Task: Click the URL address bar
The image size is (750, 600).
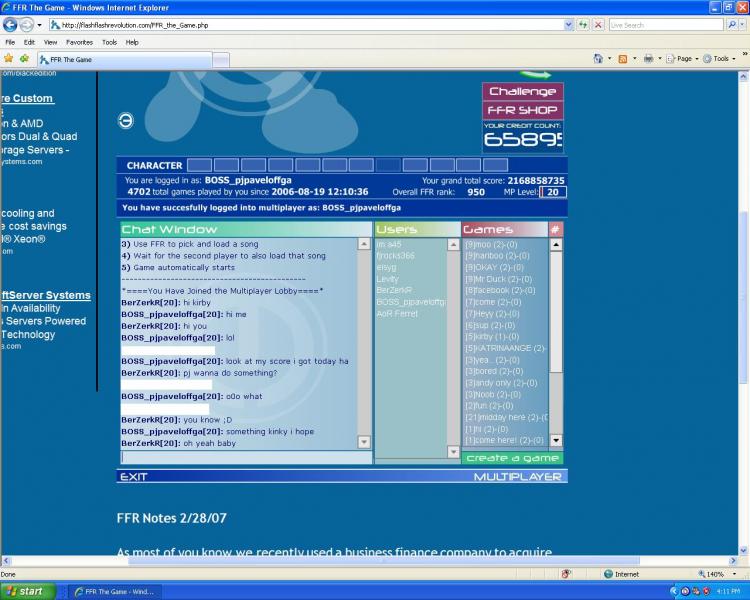Action: click(x=306, y=25)
